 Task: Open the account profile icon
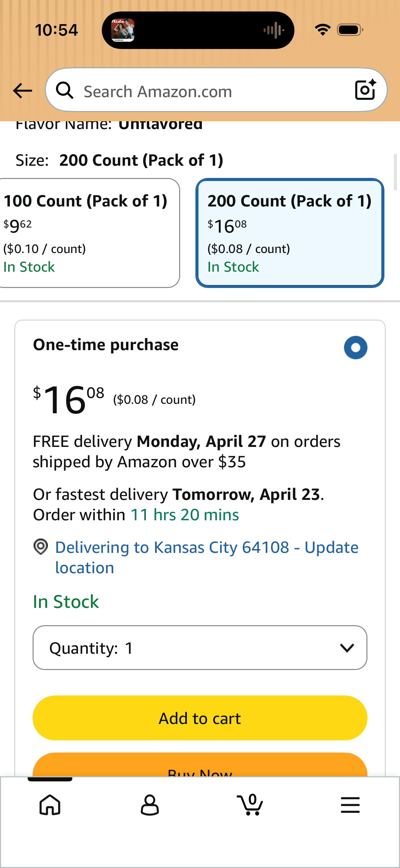tap(150, 805)
